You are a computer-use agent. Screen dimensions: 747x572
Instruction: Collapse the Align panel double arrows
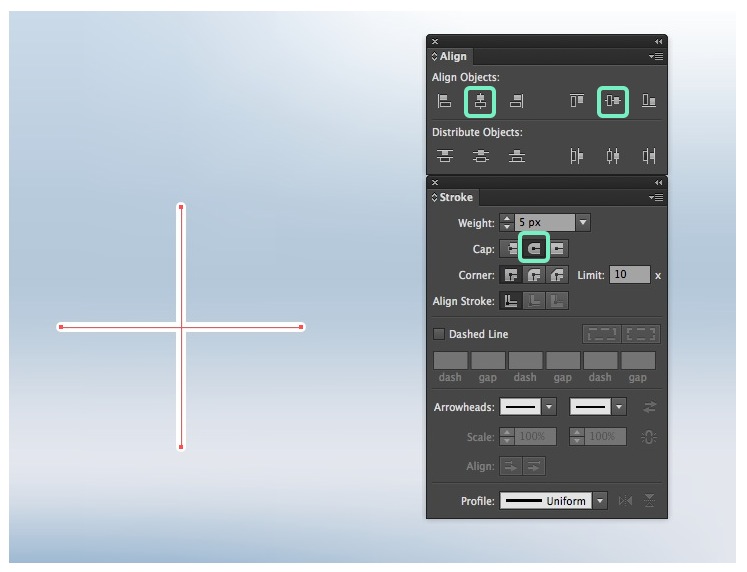click(x=658, y=41)
